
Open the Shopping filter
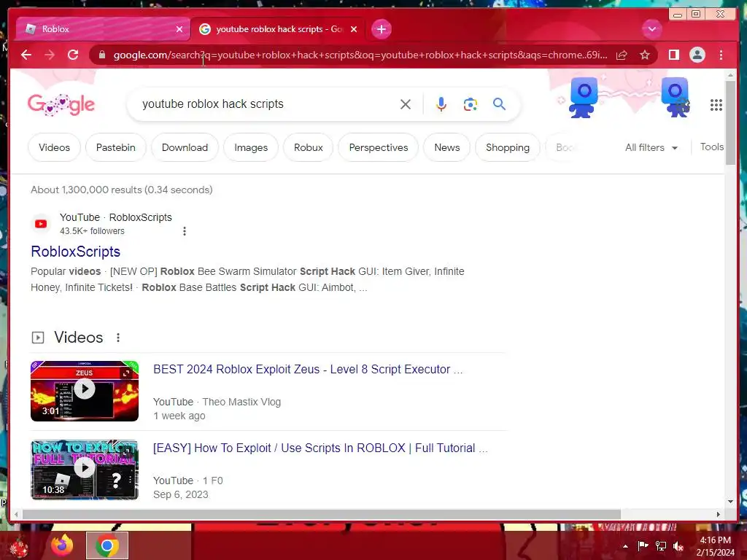click(508, 147)
